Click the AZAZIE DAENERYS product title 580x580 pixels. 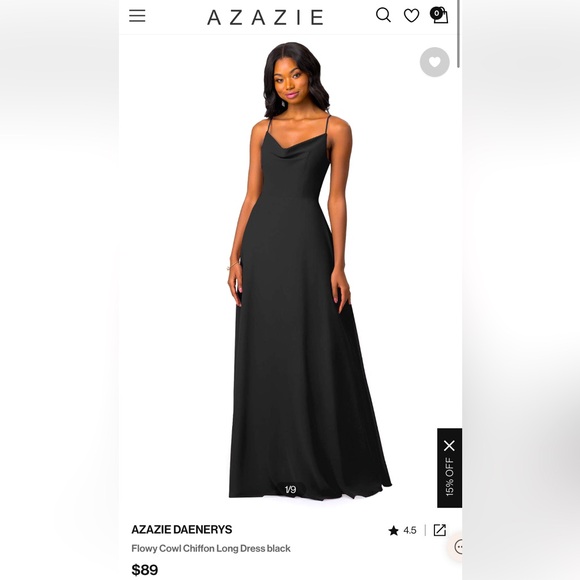click(x=182, y=530)
